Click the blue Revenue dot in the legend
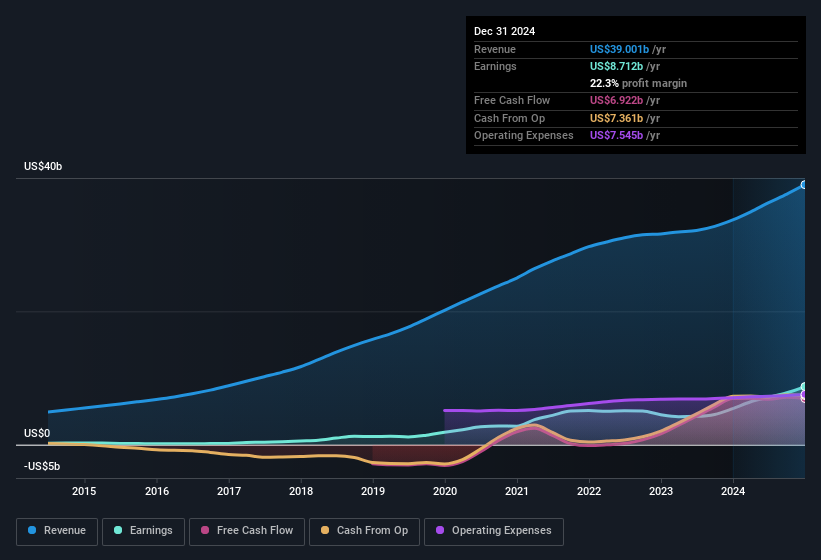Screen dimensions: 821x560 pyautogui.click(x=33, y=531)
